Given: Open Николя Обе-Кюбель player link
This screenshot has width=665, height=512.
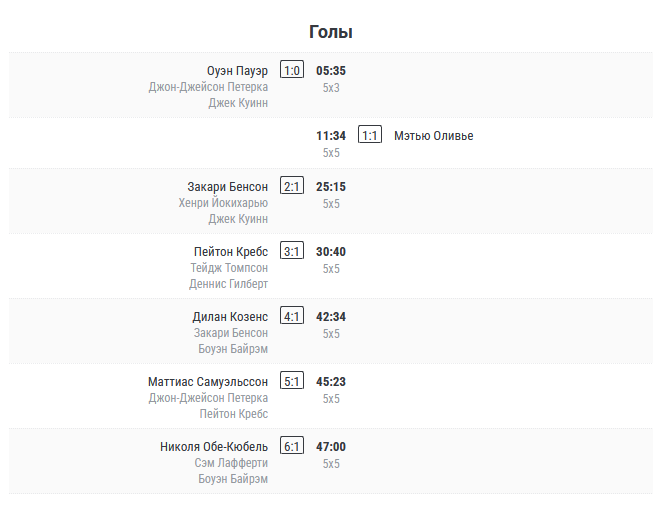Looking at the screenshot, I should (x=214, y=447).
